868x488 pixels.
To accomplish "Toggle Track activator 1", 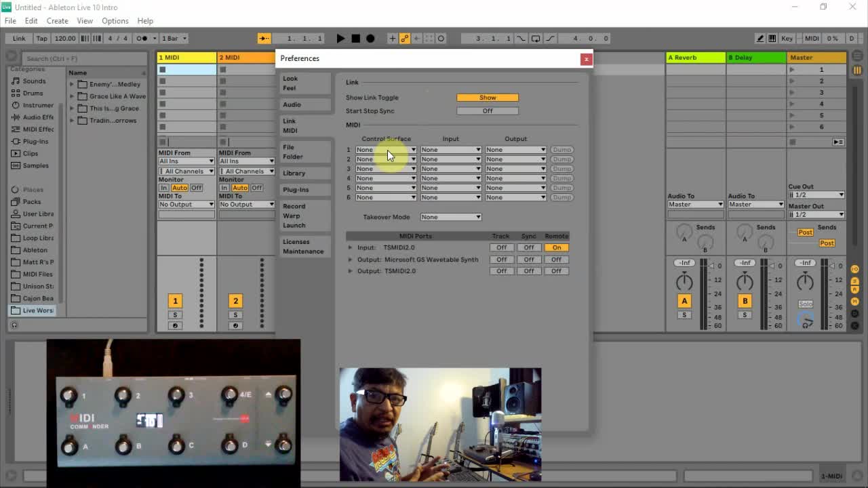I will (x=175, y=301).
